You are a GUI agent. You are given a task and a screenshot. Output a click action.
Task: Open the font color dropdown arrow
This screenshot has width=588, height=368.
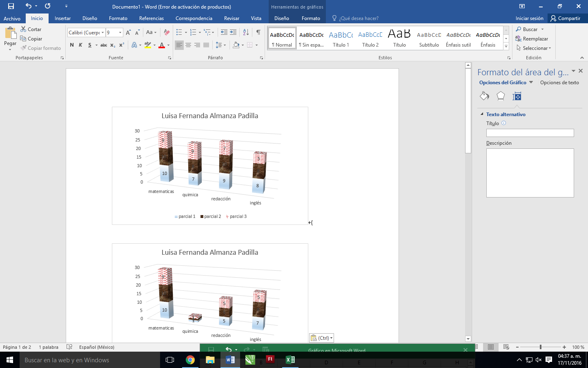pos(167,45)
